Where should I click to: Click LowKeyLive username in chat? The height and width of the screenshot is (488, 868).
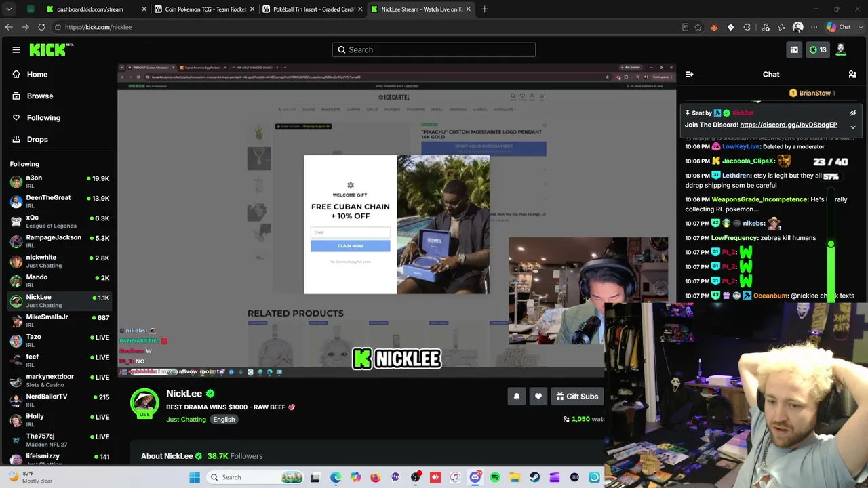741,147
